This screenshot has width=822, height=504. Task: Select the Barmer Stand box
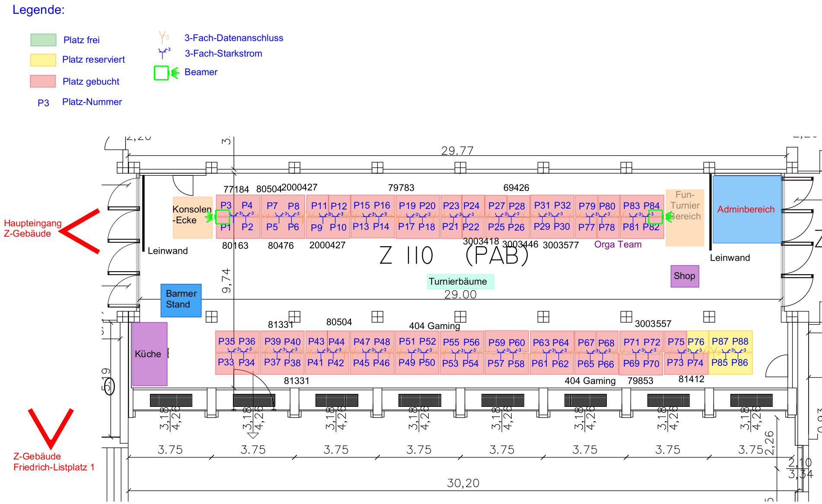(x=181, y=300)
